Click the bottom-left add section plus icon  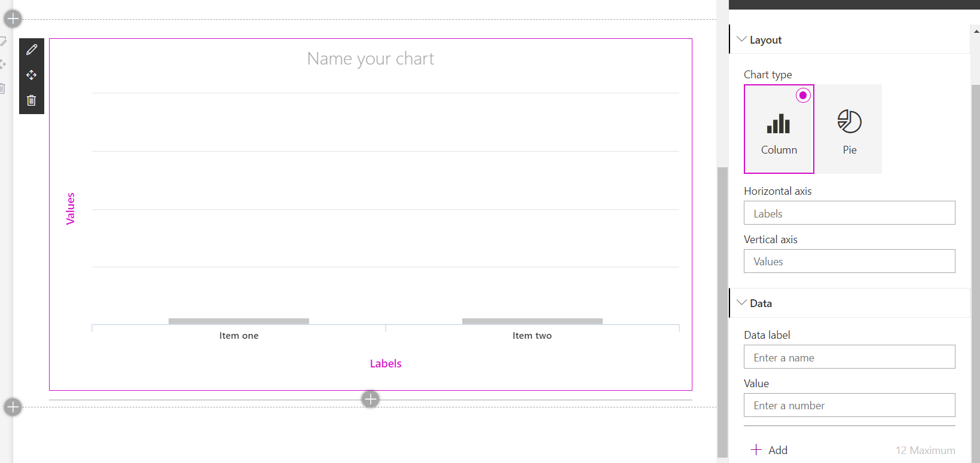[x=13, y=407]
